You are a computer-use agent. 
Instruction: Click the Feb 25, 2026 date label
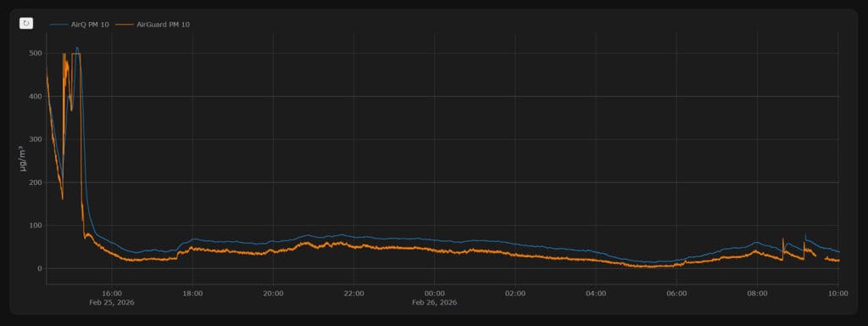[x=112, y=303]
